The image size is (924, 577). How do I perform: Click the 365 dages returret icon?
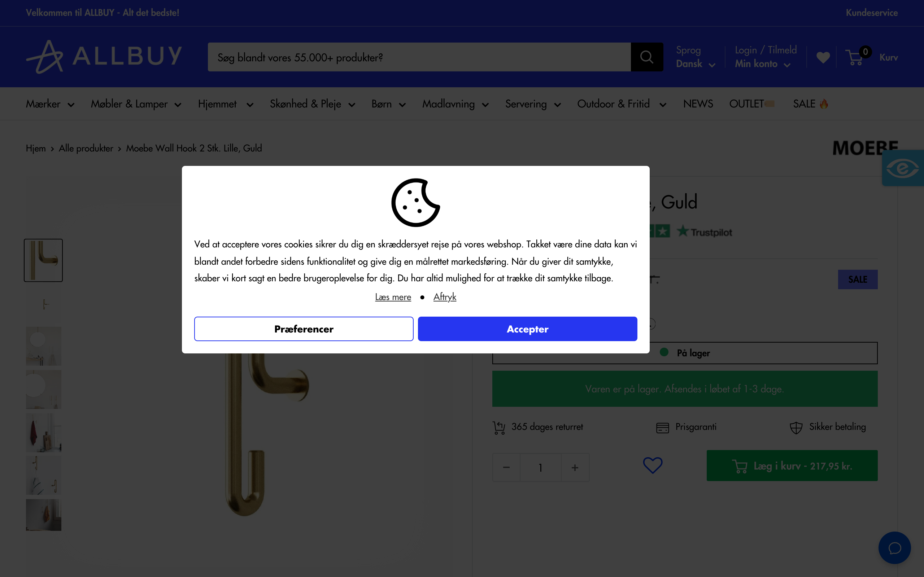(x=498, y=427)
